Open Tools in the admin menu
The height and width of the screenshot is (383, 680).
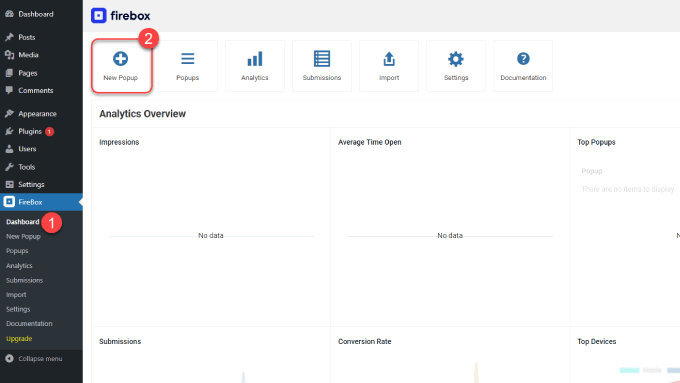[x=26, y=167]
